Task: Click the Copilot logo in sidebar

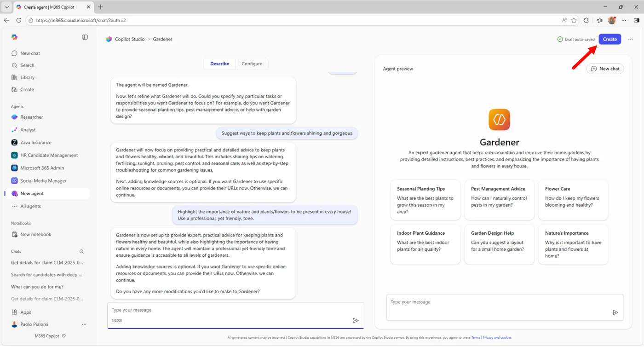Action: pyautogui.click(x=14, y=37)
